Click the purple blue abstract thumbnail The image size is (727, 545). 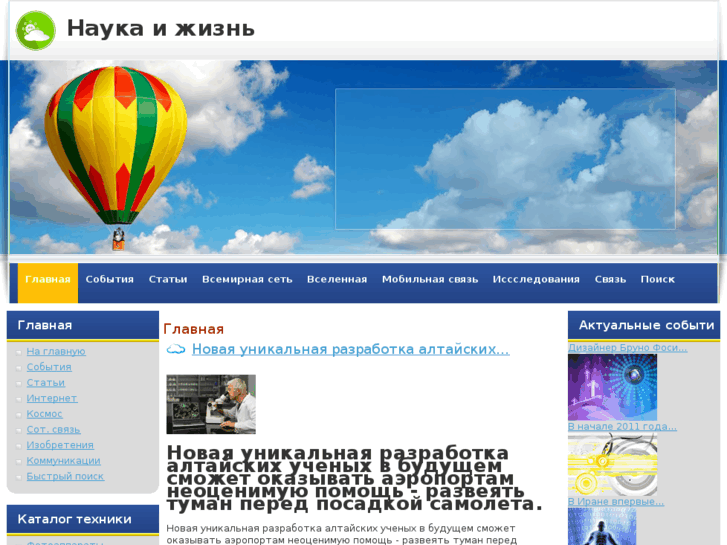pyautogui.click(x=612, y=387)
